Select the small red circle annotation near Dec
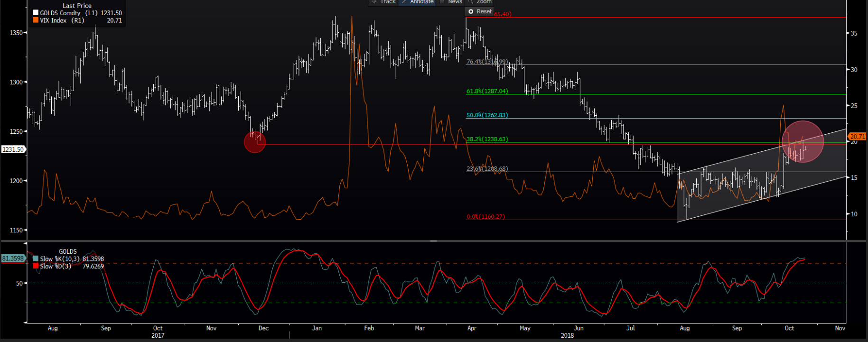This screenshot has width=868, height=342. pos(255,142)
